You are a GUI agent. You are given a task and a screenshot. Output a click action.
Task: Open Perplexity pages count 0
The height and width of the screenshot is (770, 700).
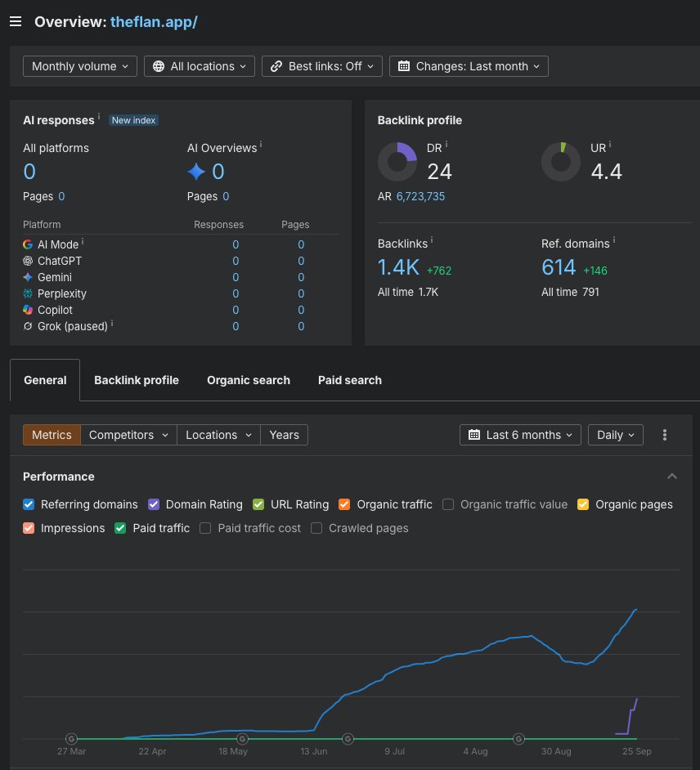coord(301,293)
